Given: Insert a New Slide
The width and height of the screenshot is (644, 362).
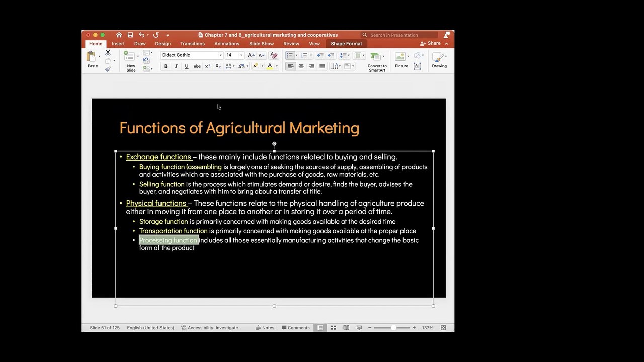Looking at the screenshot, I should [131, 61].
